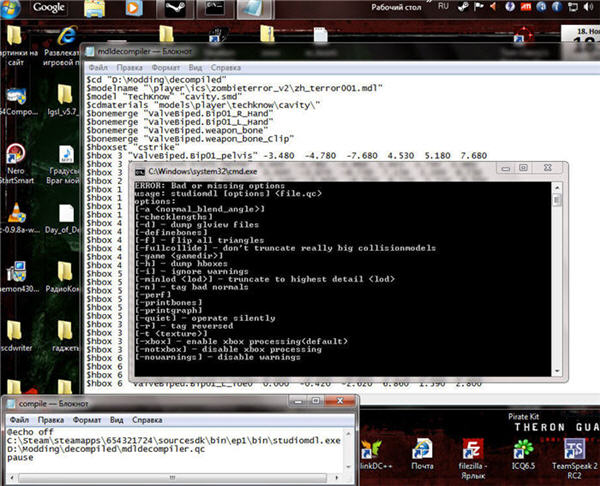The image size is (600, 486).
Task: Open TeamSpeak 2 RC2 desktop icon
Action: 574,448
